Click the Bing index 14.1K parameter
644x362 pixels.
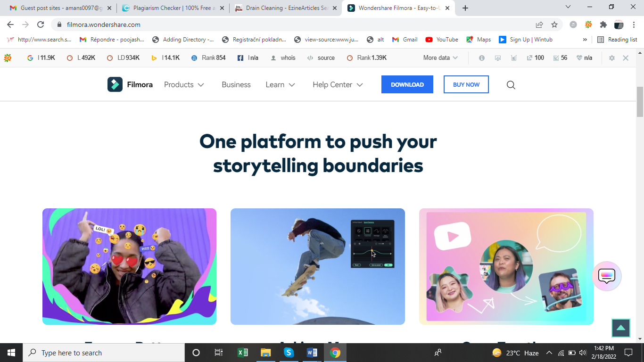(x=165, y=58)
